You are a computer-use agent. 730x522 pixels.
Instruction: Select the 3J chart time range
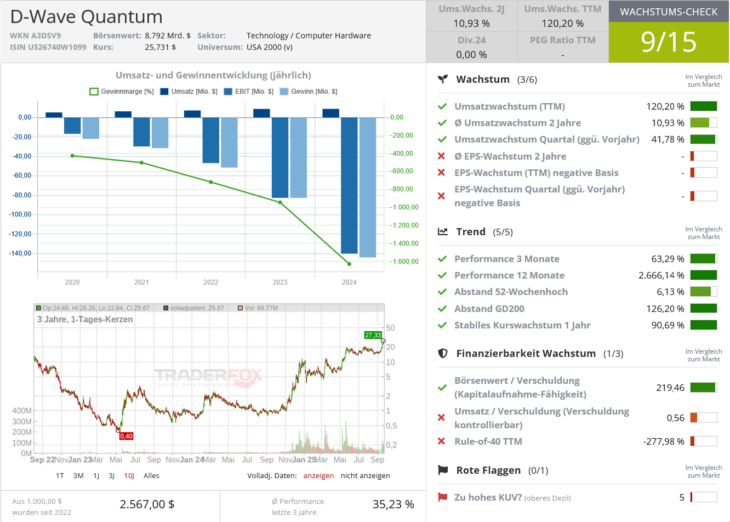111,475
